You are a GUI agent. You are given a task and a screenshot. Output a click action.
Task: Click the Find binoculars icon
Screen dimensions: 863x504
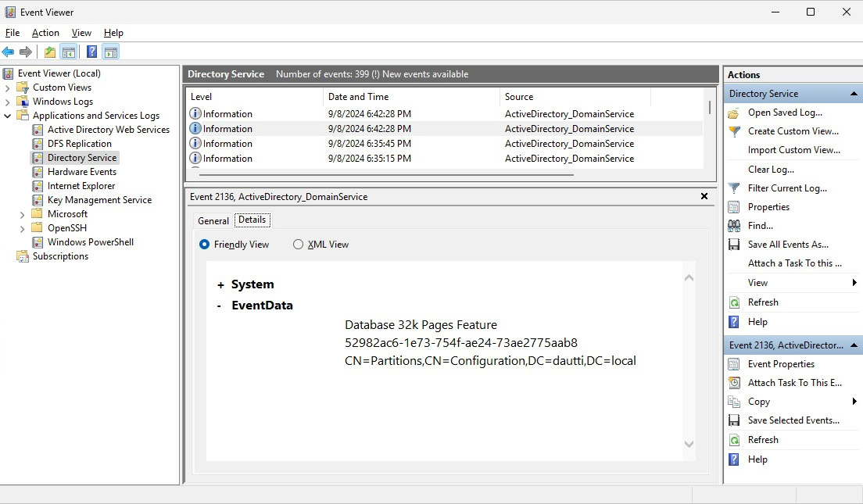coord(734,226)
